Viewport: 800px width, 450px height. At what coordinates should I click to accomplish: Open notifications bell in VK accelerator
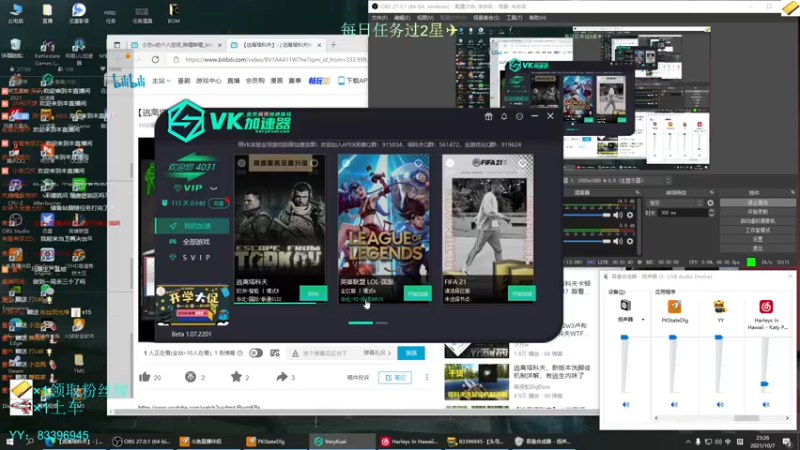pyautogui.click(x=504, y=116)
